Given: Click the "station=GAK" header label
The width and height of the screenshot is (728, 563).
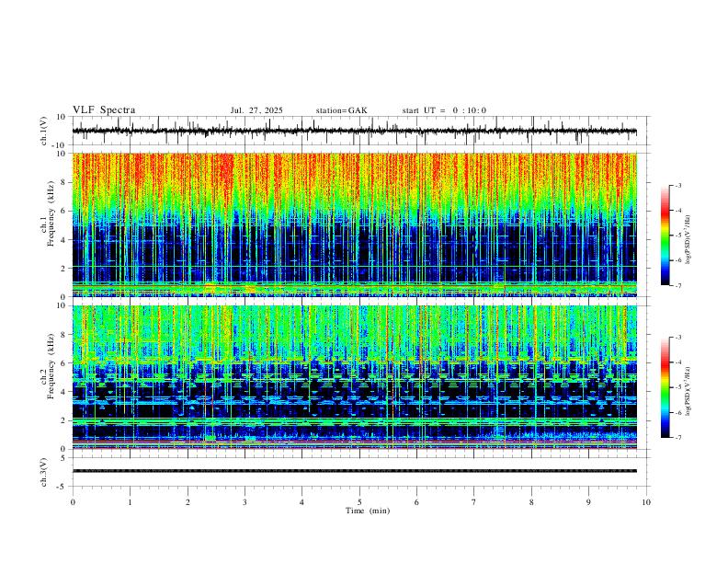Looking at the screenshot, I should [x=341, y=110].
